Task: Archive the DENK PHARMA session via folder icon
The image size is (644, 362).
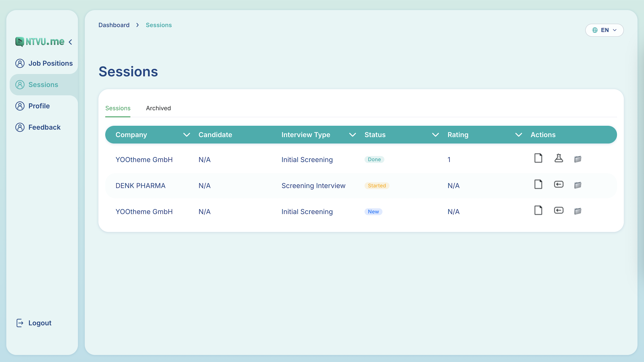Action: coord(578,185)
